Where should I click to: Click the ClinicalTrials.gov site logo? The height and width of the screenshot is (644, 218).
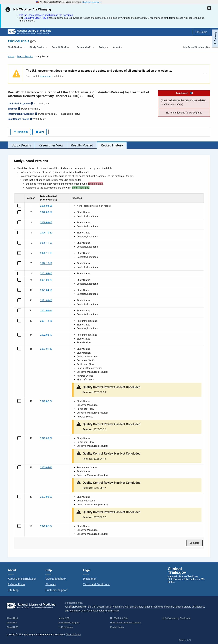pos(22,41)
